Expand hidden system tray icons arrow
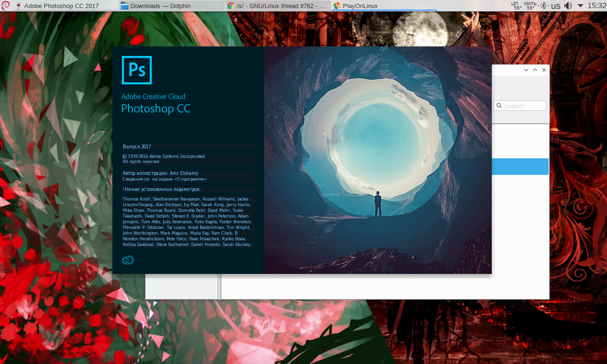The width and height of the screenshot is (607, 364). click(x=580, y=6)
